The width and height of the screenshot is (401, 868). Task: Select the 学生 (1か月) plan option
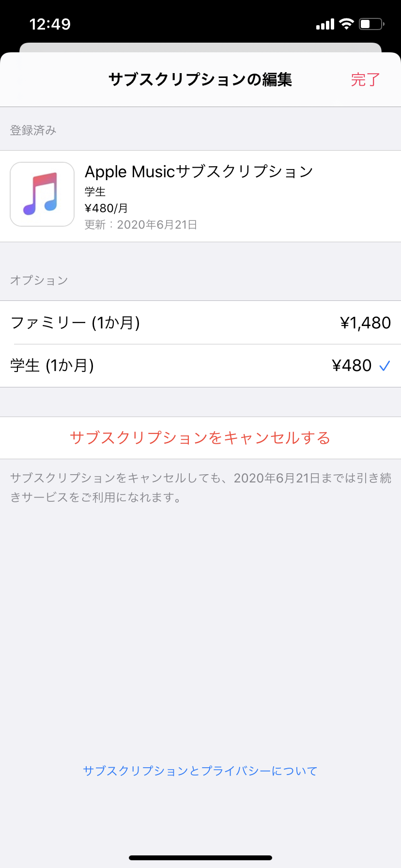click(x=52, y=365)
